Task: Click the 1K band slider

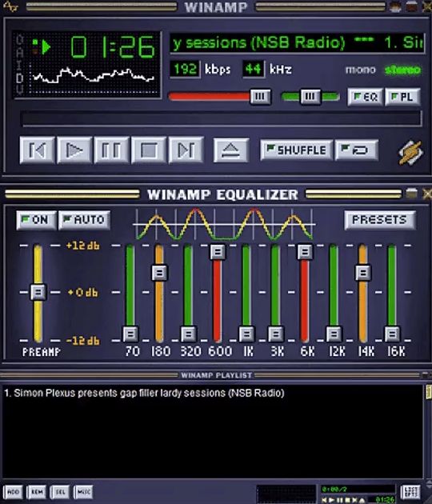Action: tap(246, 294)
